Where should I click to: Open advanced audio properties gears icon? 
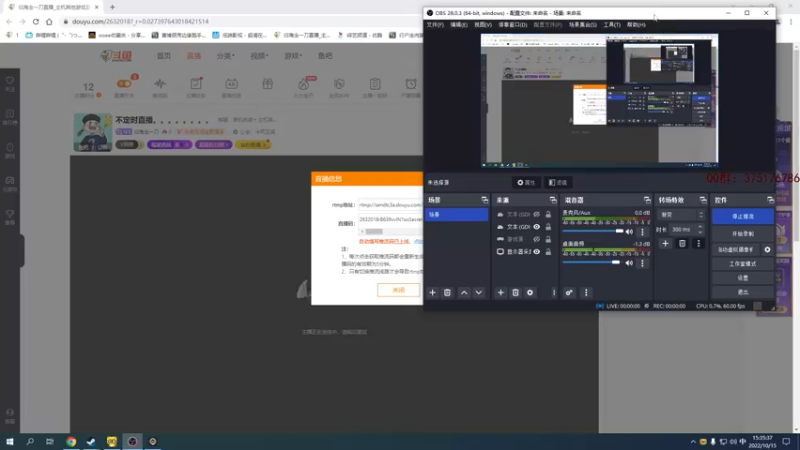(x=569, y=292)
